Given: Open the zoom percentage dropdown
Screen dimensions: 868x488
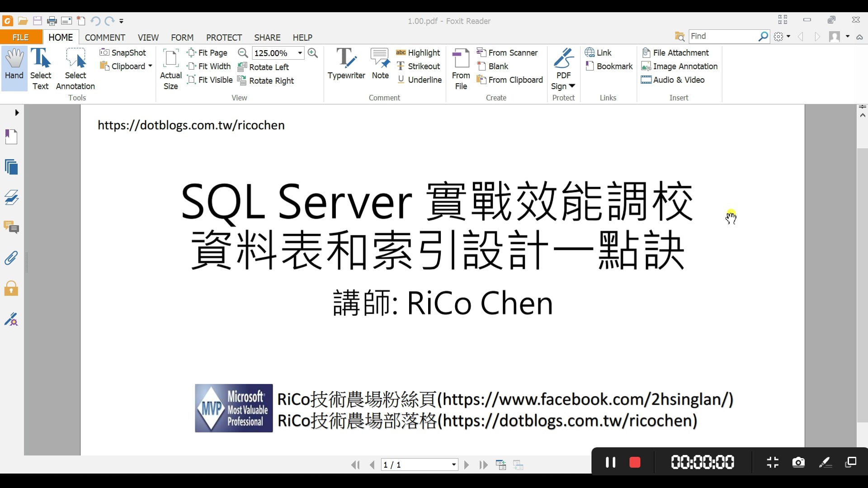Looking at the screenshot, I should click(x=300, y=53).
